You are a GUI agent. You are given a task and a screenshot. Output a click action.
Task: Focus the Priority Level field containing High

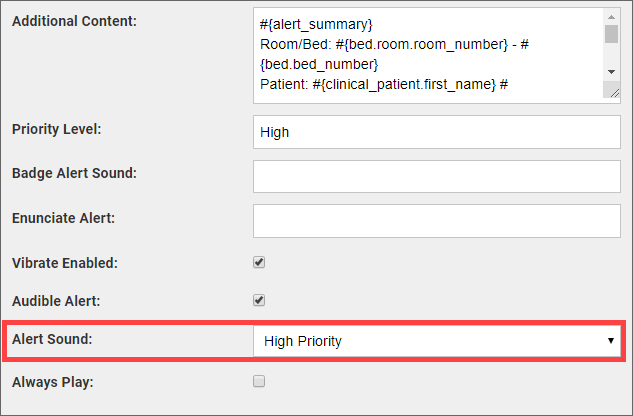click(437, 132)
